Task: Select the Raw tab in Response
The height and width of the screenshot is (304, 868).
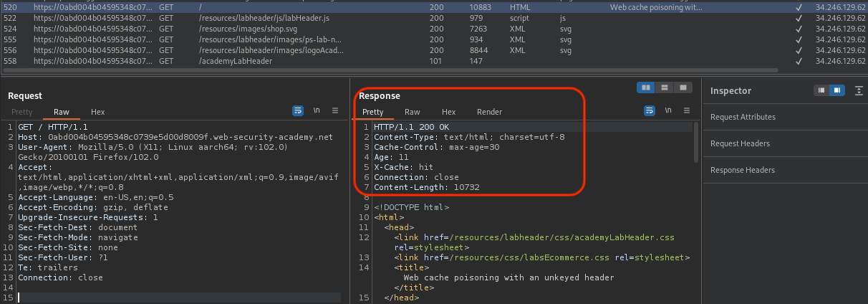Action: click(x=412, y=112)
